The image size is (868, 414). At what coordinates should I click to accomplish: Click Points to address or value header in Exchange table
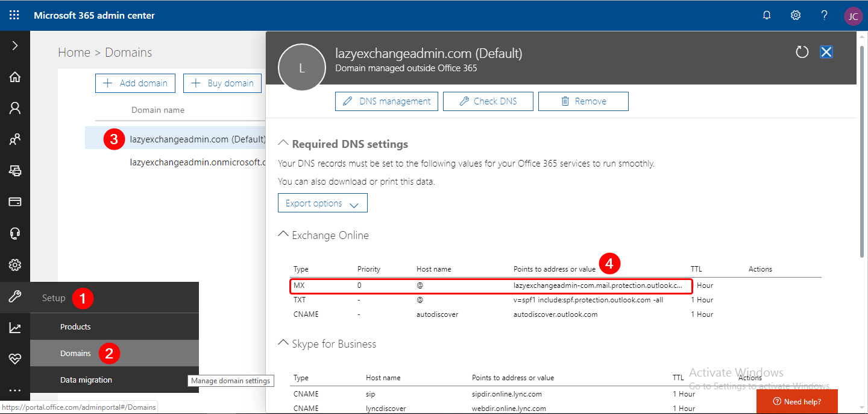[555, 269]
